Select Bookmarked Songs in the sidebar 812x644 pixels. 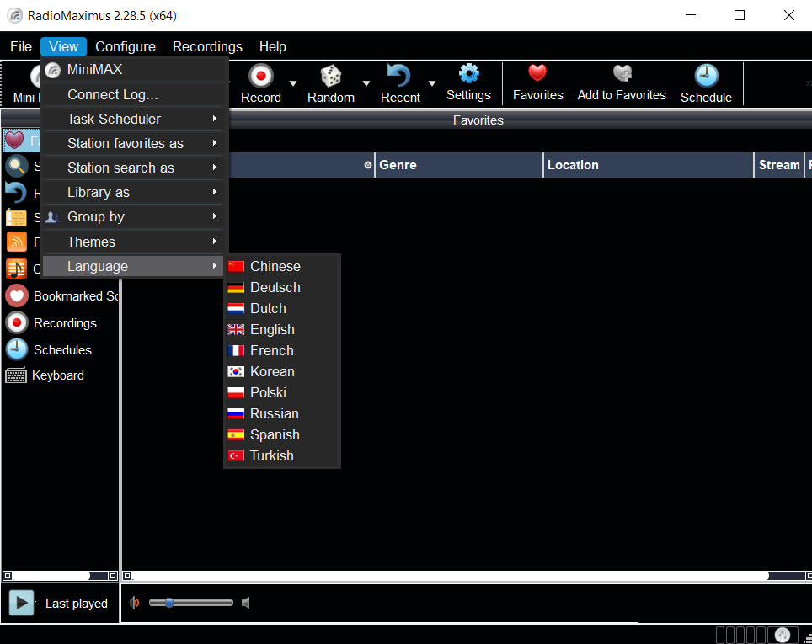(x=61, y=296)
